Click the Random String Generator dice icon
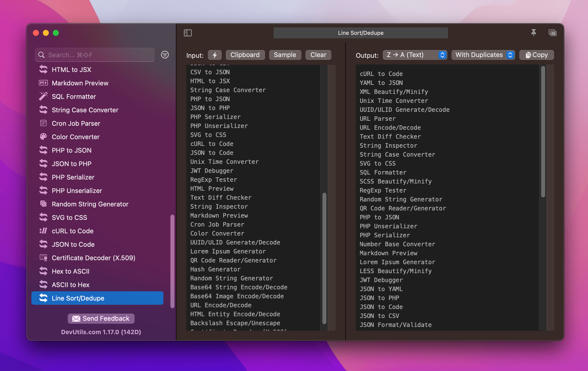Screen dimensions: 588x371 [43, 204]
